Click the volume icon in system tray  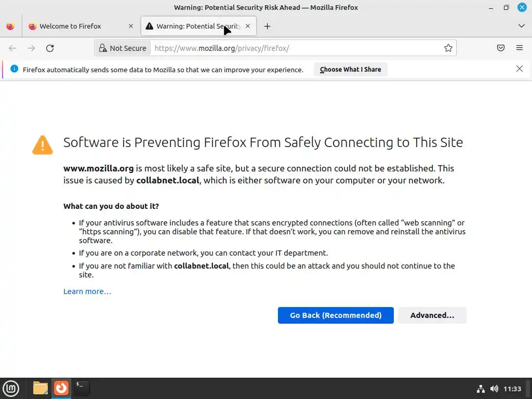coord(494,389)
